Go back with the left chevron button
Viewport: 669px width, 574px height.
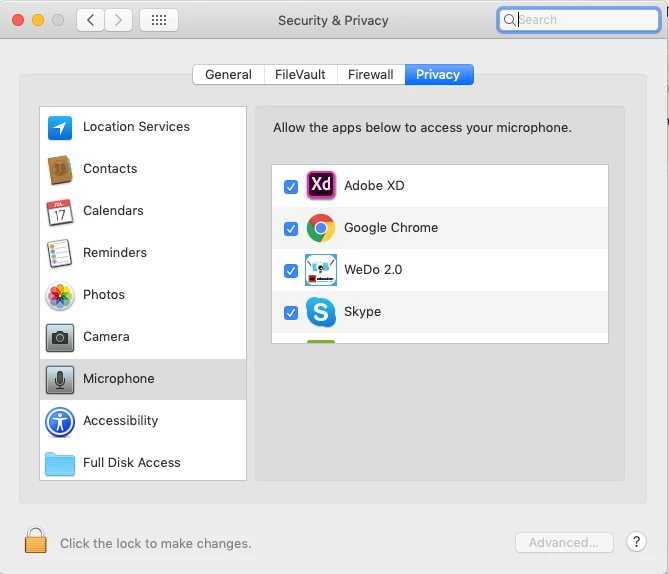point(90,20)
